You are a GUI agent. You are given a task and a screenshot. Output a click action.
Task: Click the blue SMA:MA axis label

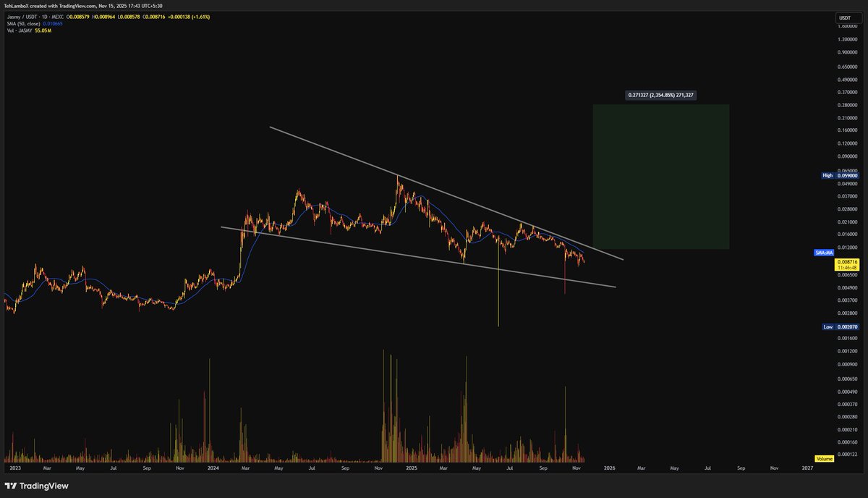click(823, 253)
